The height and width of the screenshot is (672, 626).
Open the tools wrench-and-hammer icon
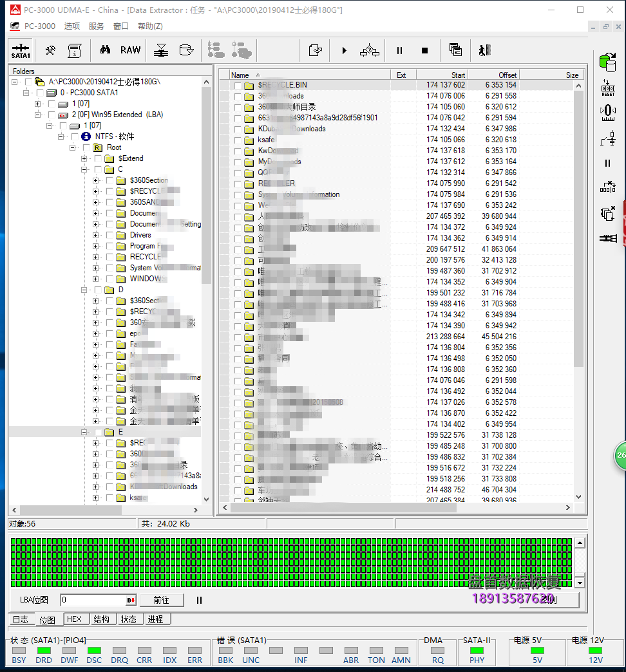[x=50, y=51]
